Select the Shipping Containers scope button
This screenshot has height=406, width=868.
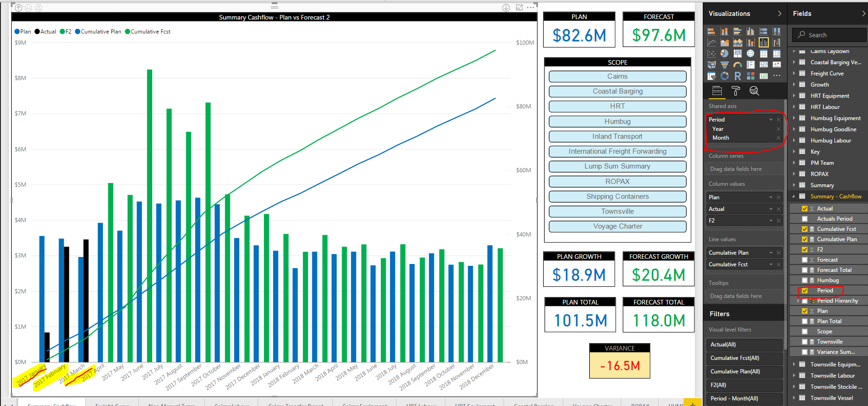618,196
